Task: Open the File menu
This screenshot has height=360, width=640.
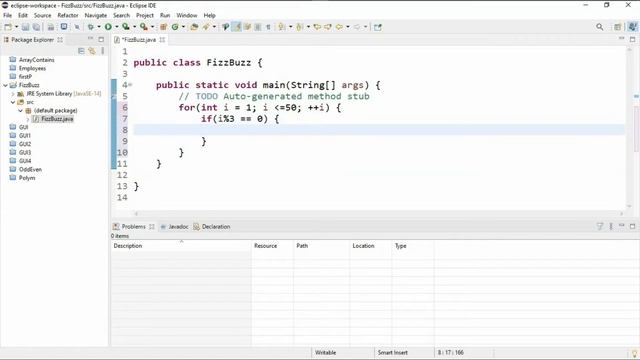Action: [x=7, y=16]
